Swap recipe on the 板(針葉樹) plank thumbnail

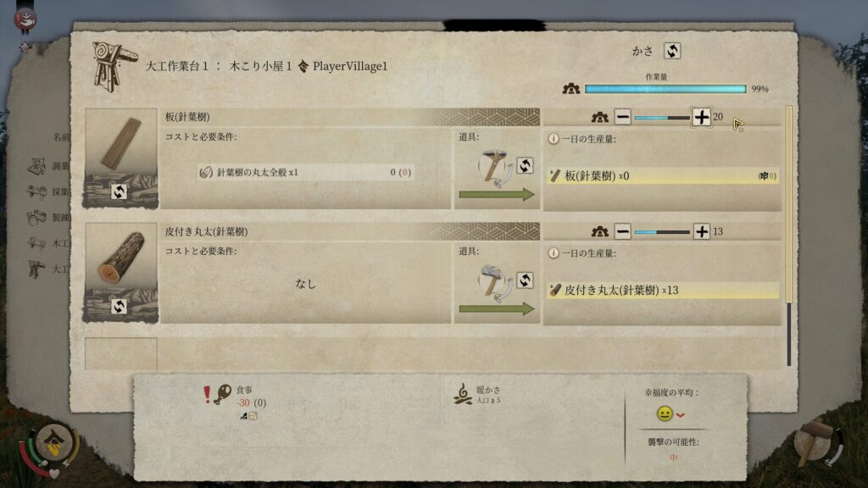click(119, 192)
